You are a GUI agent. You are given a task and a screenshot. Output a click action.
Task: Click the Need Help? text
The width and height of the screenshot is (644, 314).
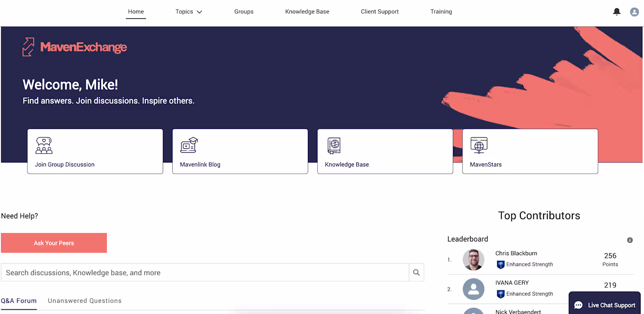19,216
